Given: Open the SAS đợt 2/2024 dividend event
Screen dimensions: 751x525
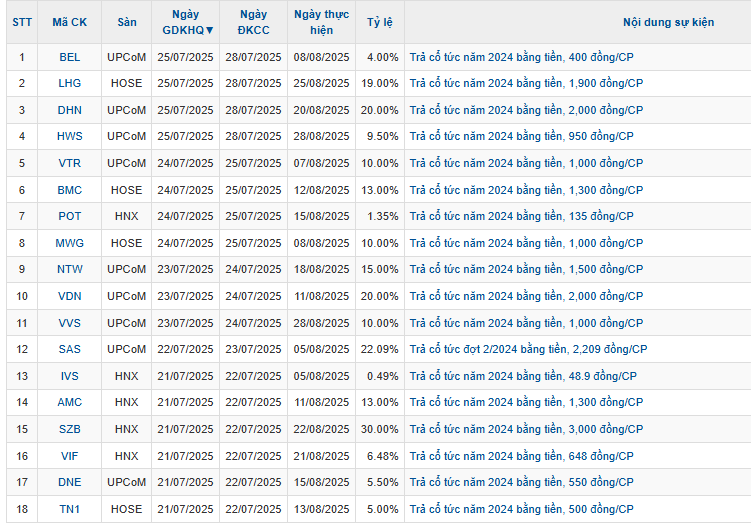Looking at the screenshot, I should (528, 349).
